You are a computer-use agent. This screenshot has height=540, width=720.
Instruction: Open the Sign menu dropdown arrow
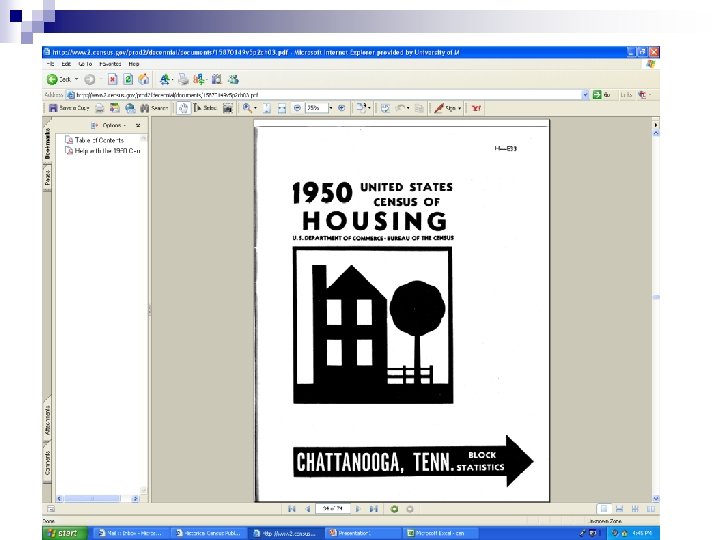click(460, 108)
